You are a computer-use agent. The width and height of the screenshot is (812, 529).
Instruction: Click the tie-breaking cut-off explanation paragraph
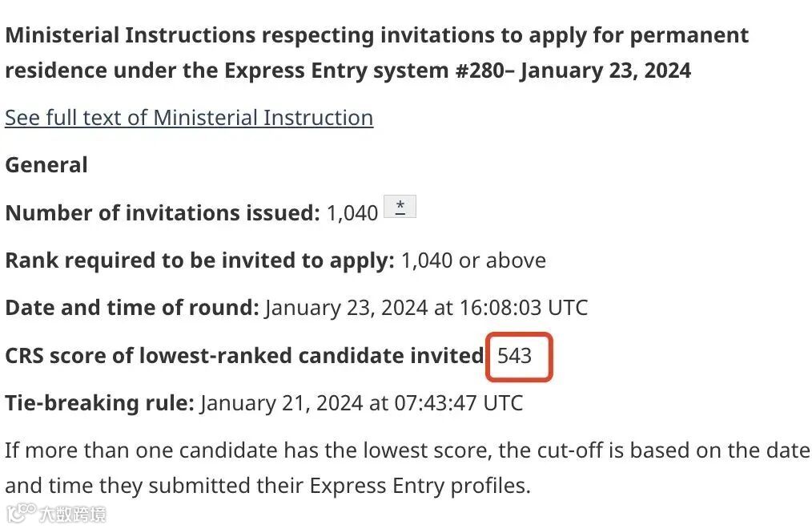(407, 468)
